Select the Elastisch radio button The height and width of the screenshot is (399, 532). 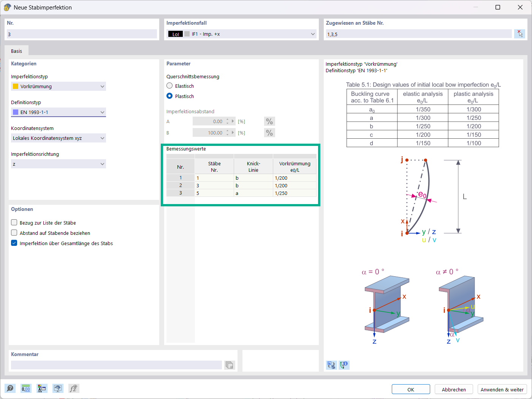(169, 86)
